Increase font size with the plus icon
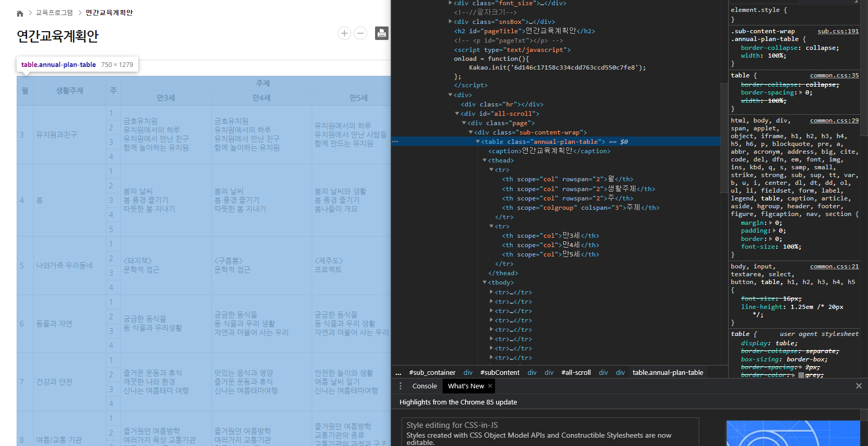The image size is (868, 446). (x=344, y=33)
